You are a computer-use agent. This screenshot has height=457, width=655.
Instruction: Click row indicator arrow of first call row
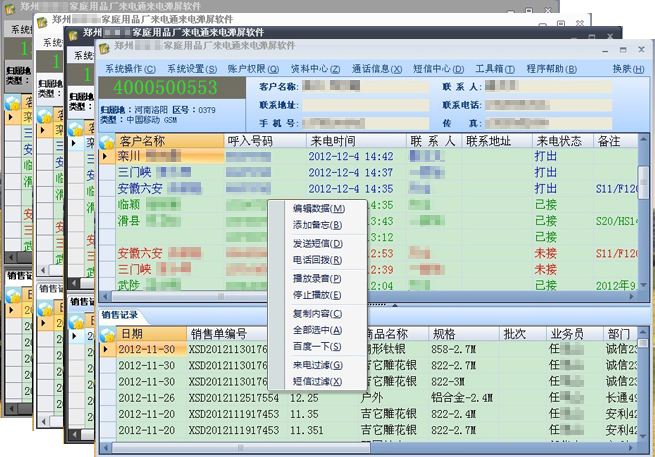pyautogui.click(x=105, y=157)
